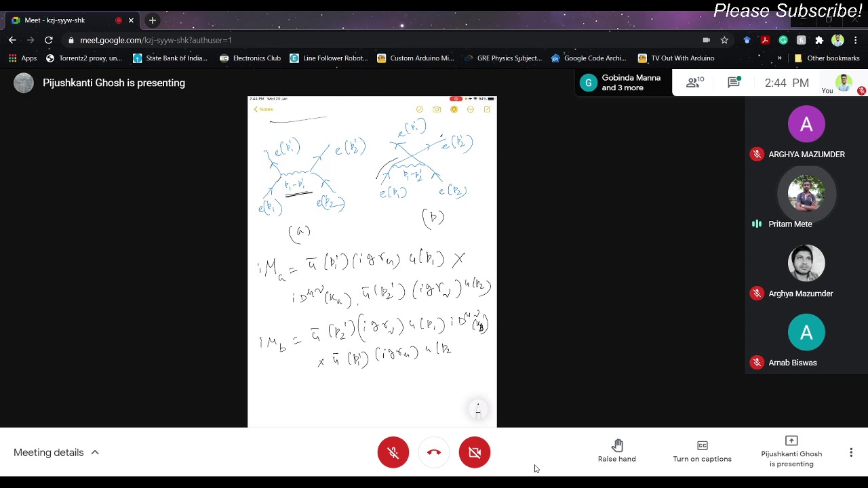Turn on captions
This screenshot has height=488, width=868.
coord(702,451)
